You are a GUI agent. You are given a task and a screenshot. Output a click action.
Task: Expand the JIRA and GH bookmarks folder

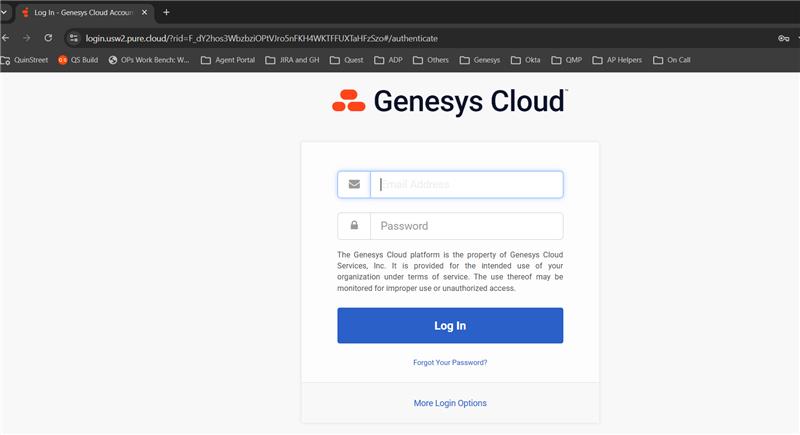coord(292,60)
